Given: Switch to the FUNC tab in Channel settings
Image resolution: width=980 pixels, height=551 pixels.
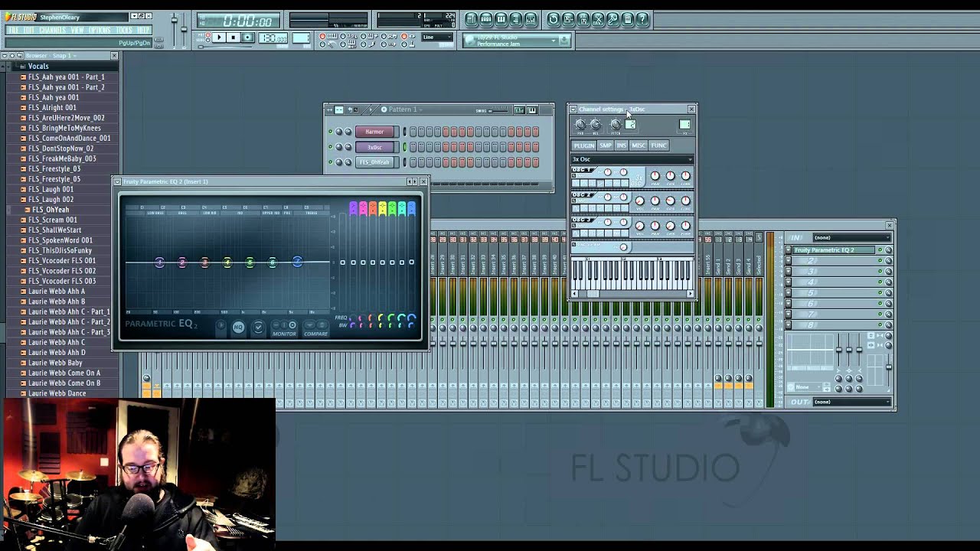Looking at the screenshot, I should (658, 145).
